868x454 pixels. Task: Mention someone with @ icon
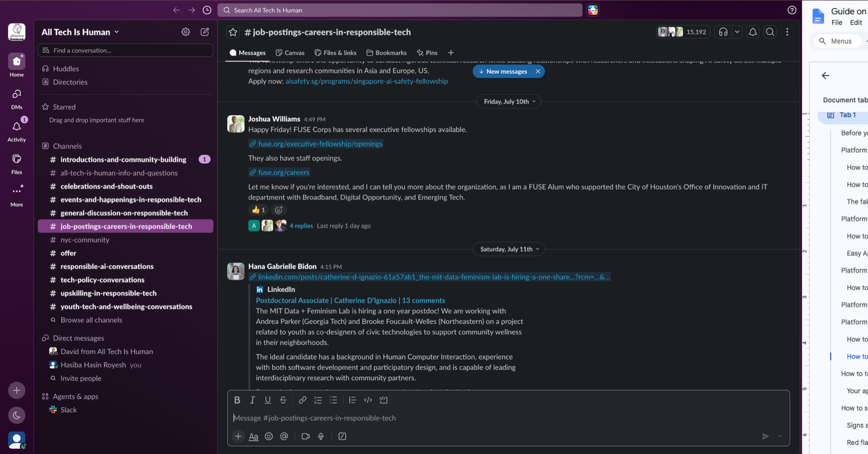coord(284,436)
